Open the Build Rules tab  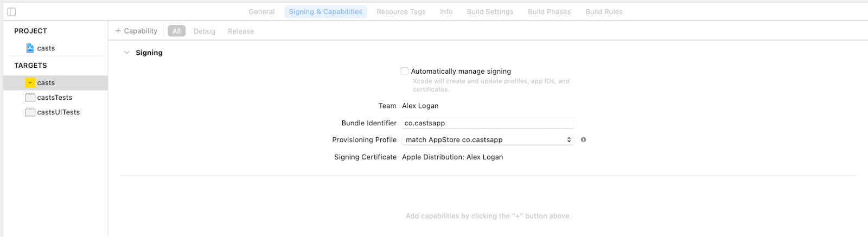tap(604, 11)
